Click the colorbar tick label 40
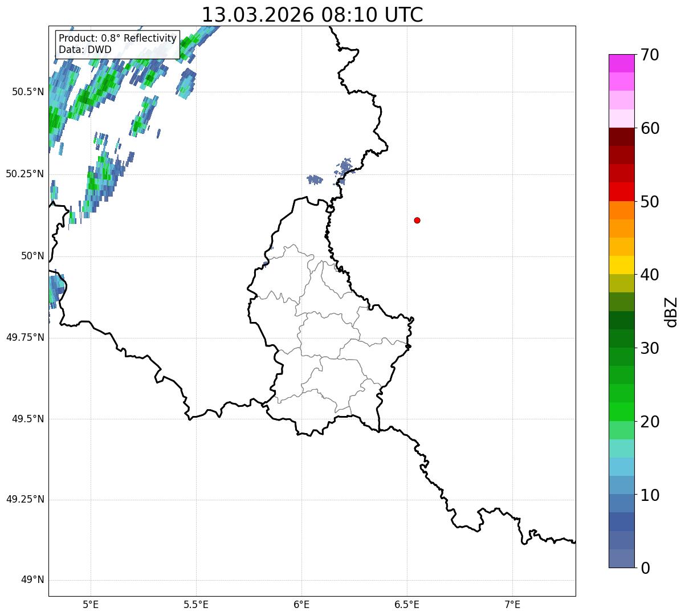 [650, 275]
